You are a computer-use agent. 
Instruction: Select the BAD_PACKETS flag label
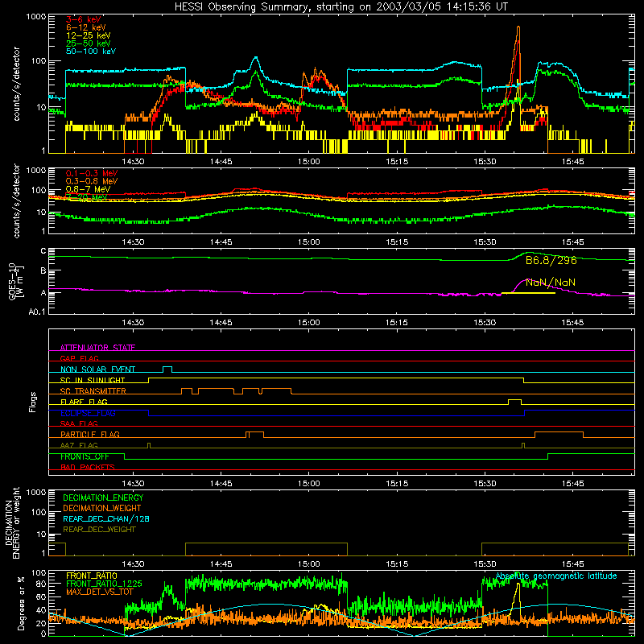(x=88, y=467)
